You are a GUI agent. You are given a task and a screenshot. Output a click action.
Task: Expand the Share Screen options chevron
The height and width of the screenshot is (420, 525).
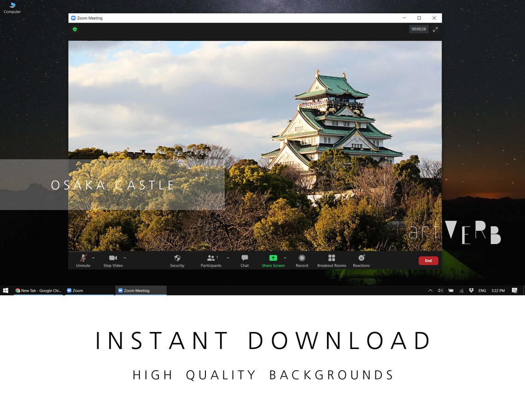(285, 257)
